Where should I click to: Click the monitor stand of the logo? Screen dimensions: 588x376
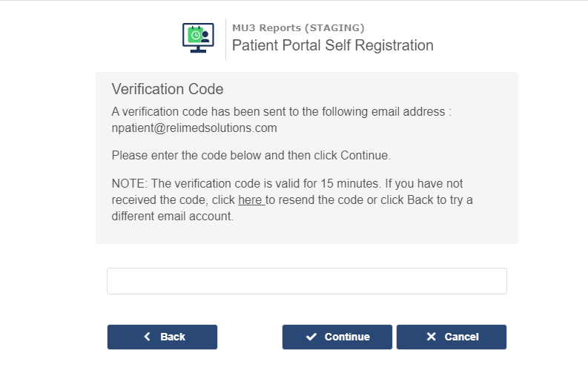[x=198, y=49]
